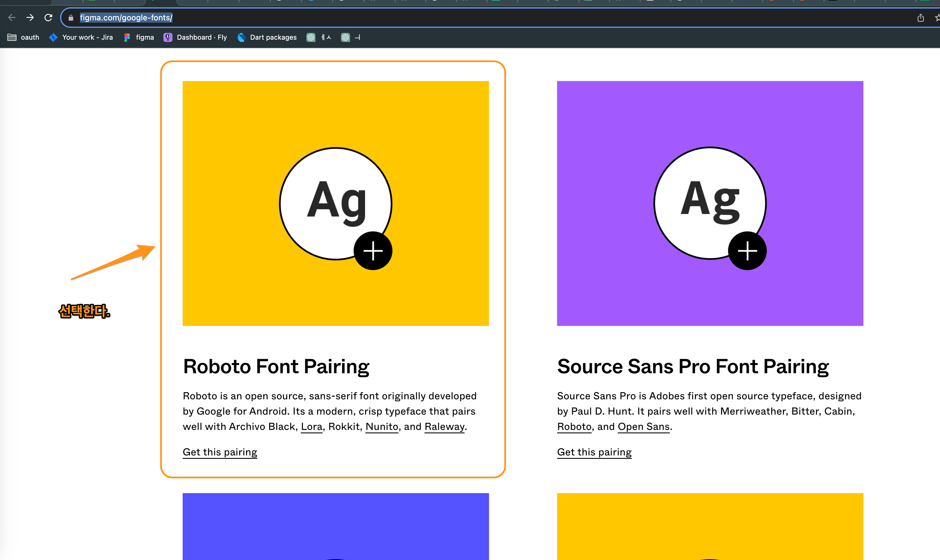This screenshot has height=560, width=940.
Task: Open the figma bookmark
Action: coord(139,37)
